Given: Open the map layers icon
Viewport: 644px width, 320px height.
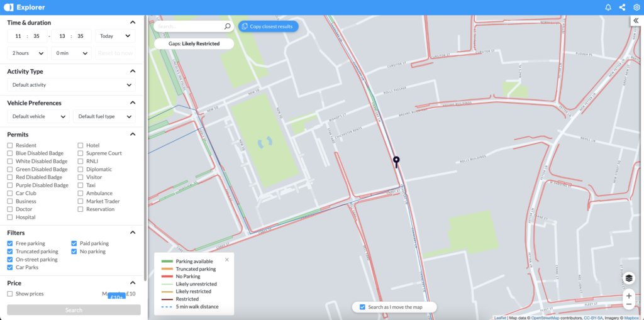Looking at the screenshot, I should tap(628, 278).
